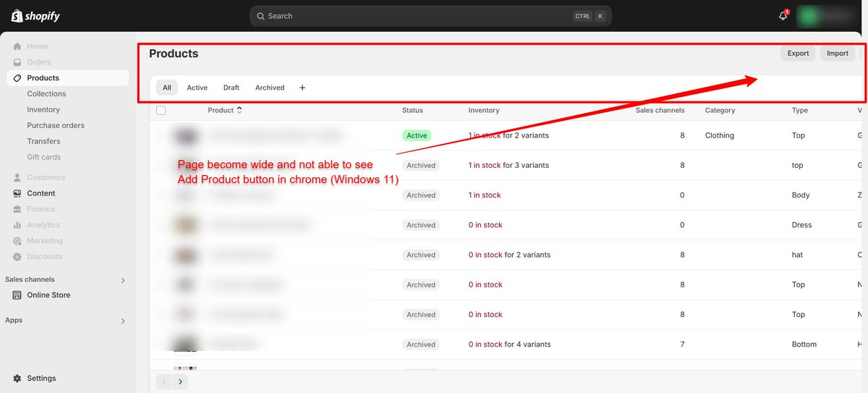Image resolution: width=868 pixels, height=393 pixels.
Task: Click the Orders sidebar icon
Action: (x=17, y=62)
